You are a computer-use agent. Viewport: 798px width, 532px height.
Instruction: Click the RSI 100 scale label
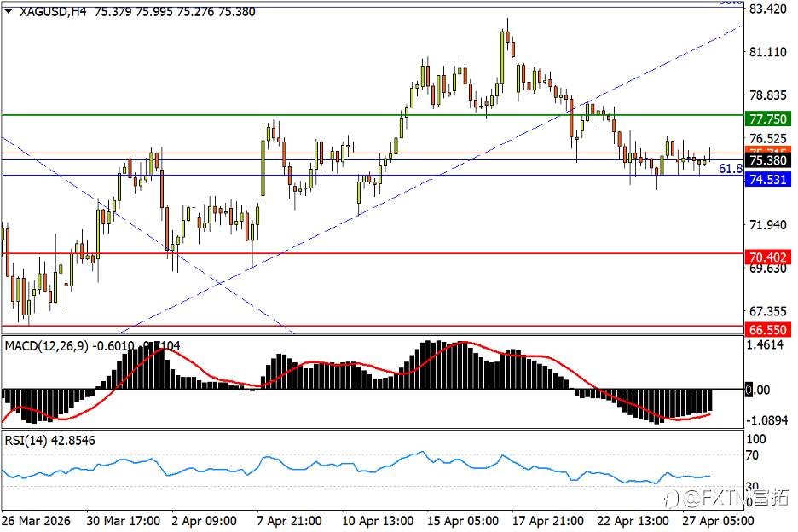755,439
